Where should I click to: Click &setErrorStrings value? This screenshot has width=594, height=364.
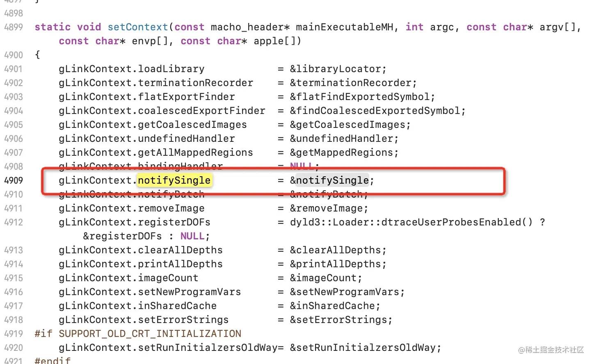coord(338,320)
